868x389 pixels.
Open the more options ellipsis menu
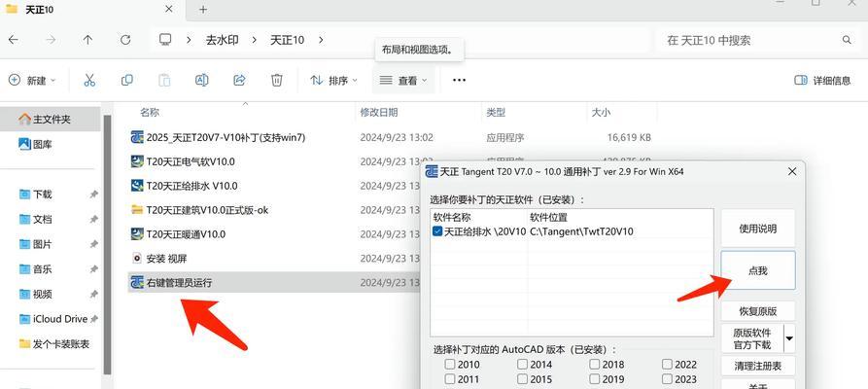pyautogui.click(x=459, y=81)
